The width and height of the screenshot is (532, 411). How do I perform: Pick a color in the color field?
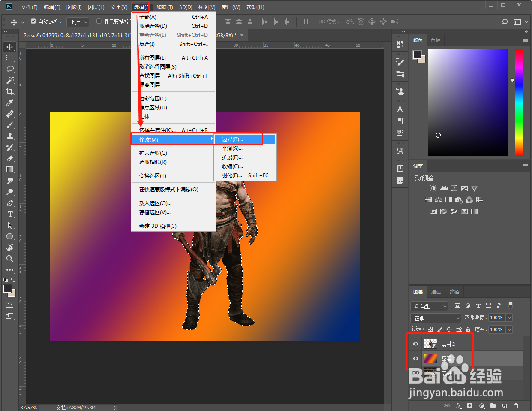(468, 103)
